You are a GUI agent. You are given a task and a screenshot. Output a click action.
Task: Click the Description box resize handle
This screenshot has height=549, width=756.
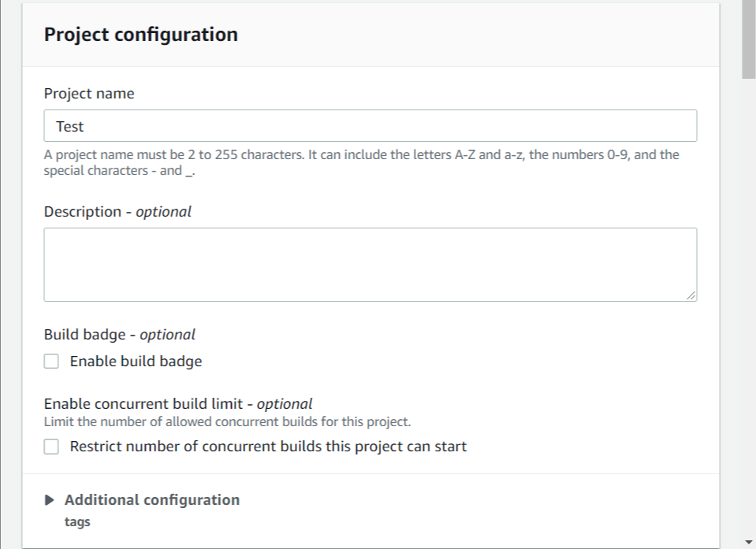click(x=691, y=295)
